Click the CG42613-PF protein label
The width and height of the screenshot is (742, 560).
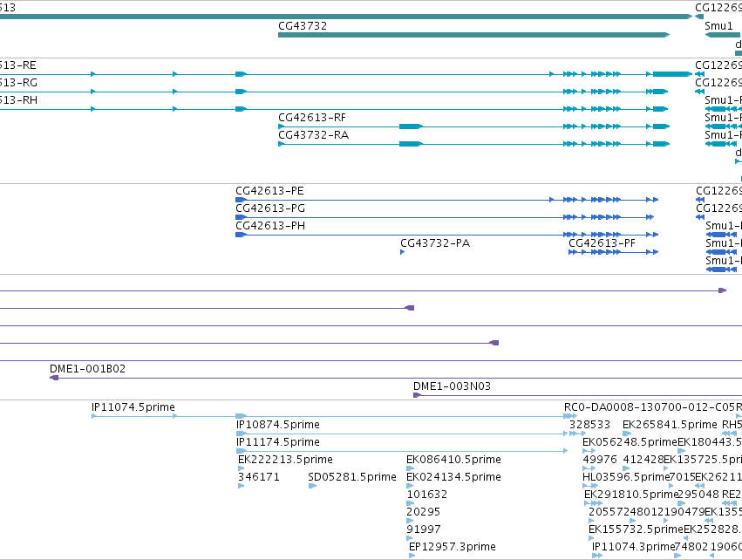point(602,243)
